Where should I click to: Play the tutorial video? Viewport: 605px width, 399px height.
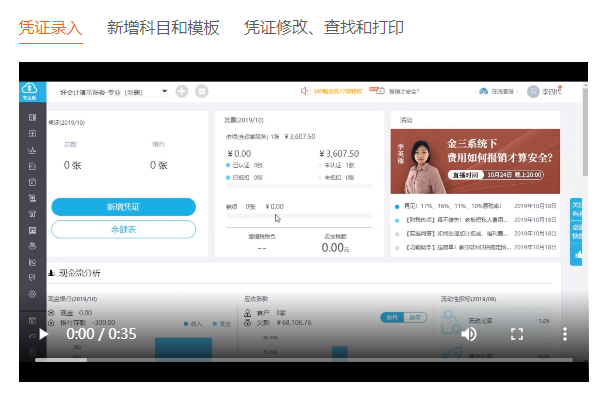tap(44, 334)
